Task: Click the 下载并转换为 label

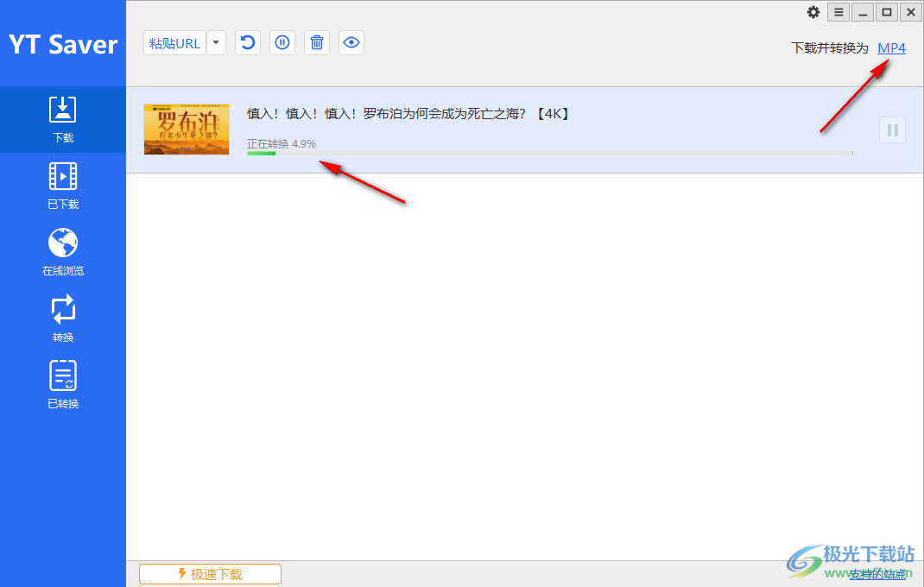Action: (x=830, y=47)
